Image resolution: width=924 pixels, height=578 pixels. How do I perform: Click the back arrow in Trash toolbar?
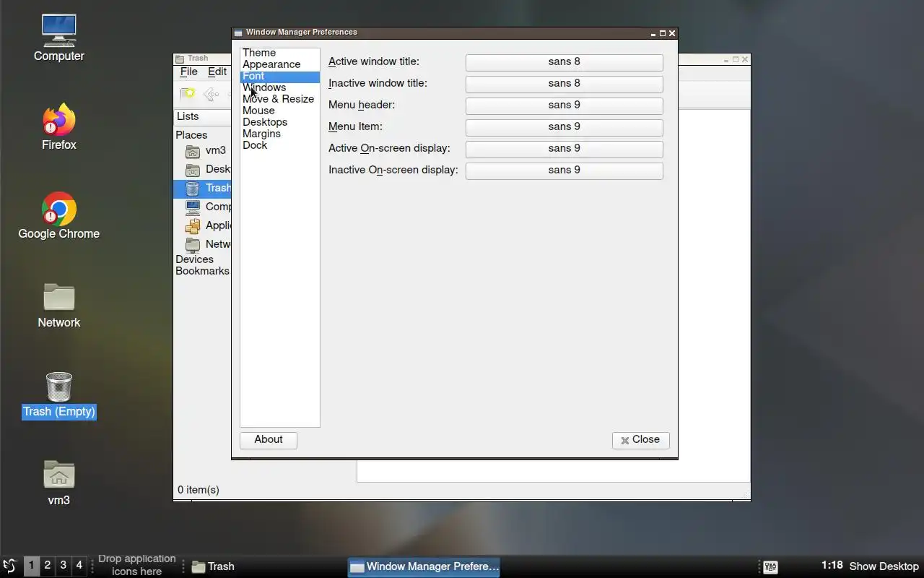(x=211, y=94)
